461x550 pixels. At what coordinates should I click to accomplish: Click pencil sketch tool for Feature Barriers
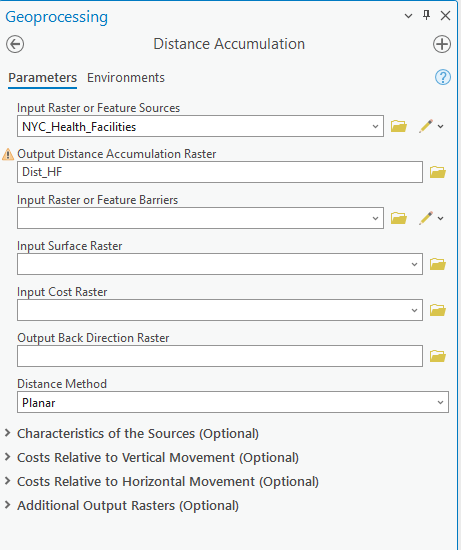coord(426,218)
